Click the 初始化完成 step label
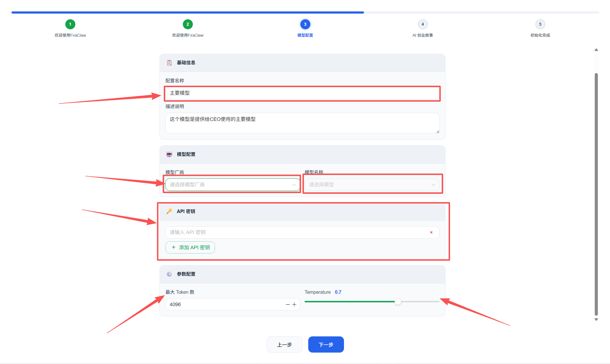Viewport: 610px width, 364px height. click(540, 35)
